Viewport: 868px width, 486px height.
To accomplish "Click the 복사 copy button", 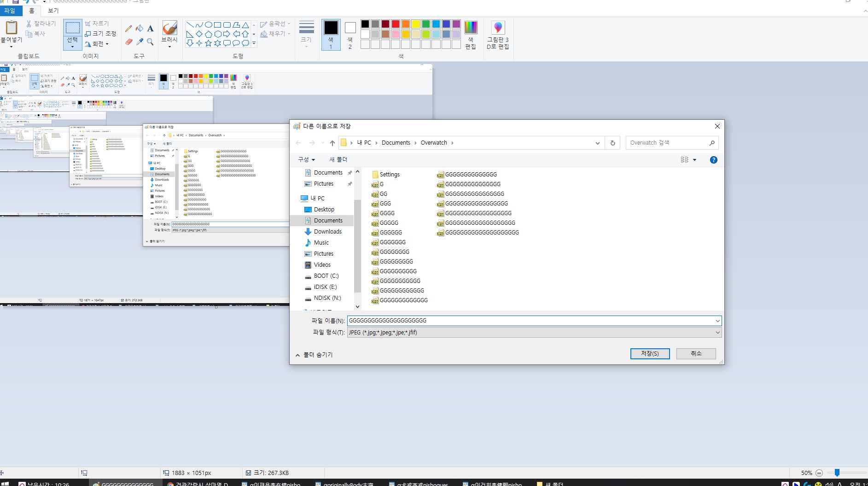I will pyautogui.click(x=35, y=34).
